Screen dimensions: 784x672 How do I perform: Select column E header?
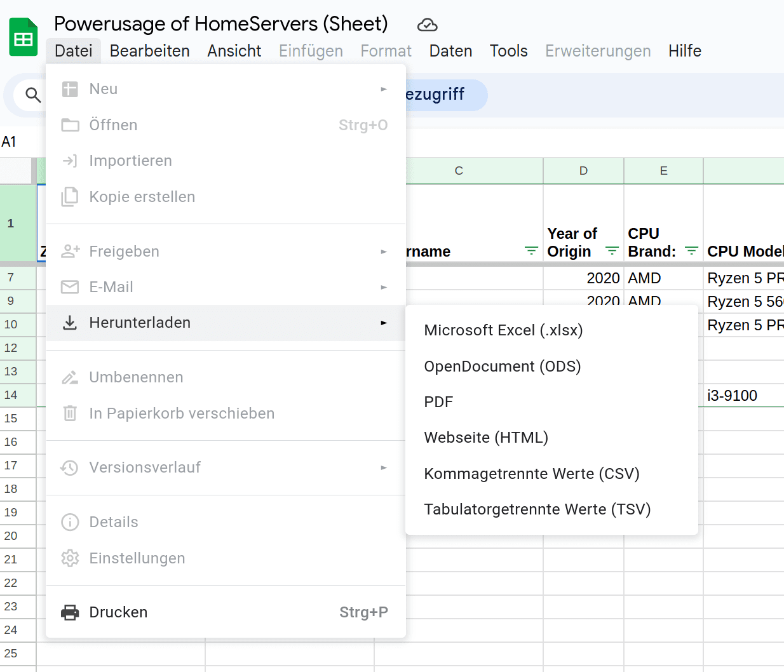coord(663,171)
